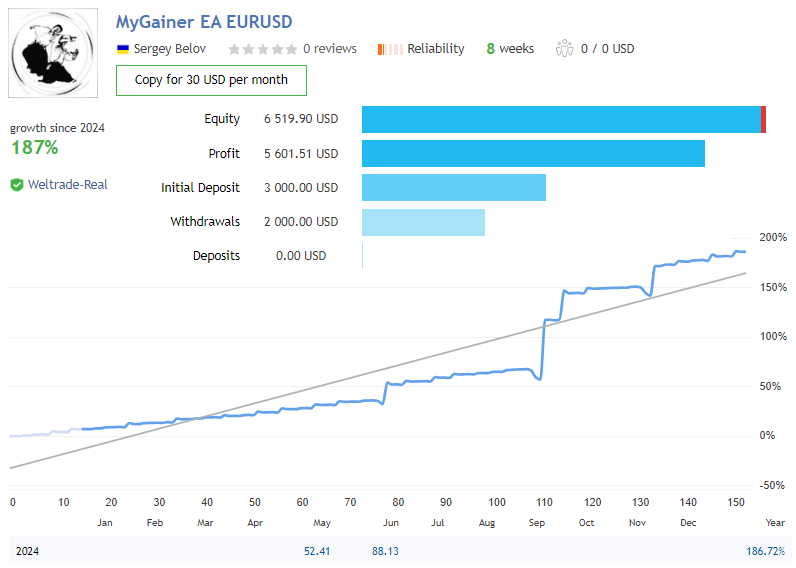Viewport: 796px width, 568px height.
Task: Click the May value 52.41
Action: point(317,551)
